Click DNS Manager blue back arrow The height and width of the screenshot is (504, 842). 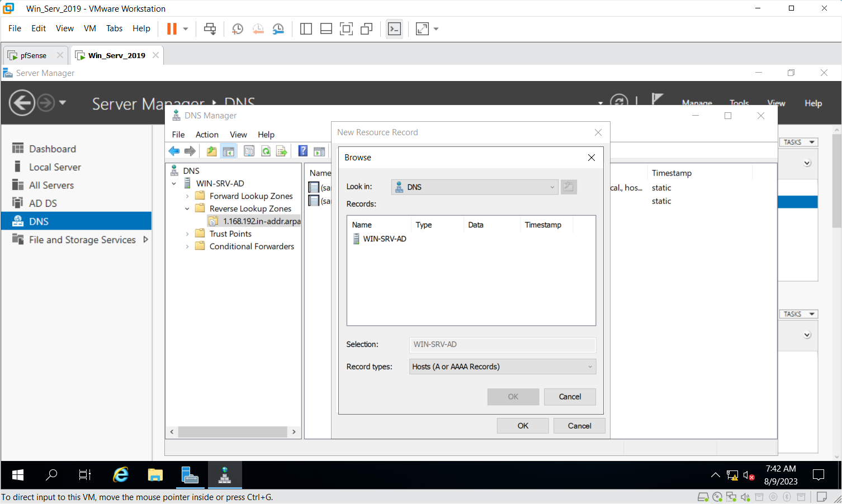pos(174,151)
